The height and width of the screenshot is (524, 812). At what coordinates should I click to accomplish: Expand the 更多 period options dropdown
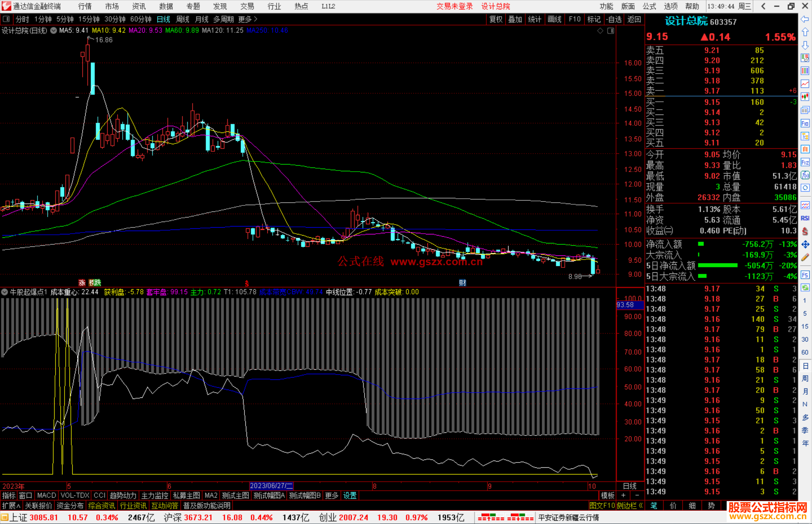point(248,19)
